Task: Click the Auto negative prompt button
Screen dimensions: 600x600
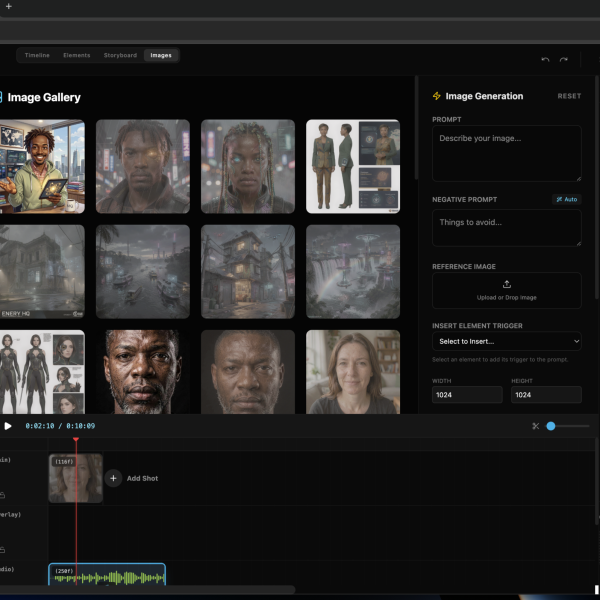Action: [x=567, y=199]
